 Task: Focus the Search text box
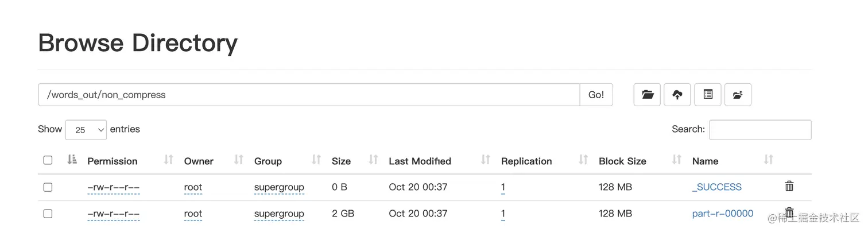(x=760, y=130)
